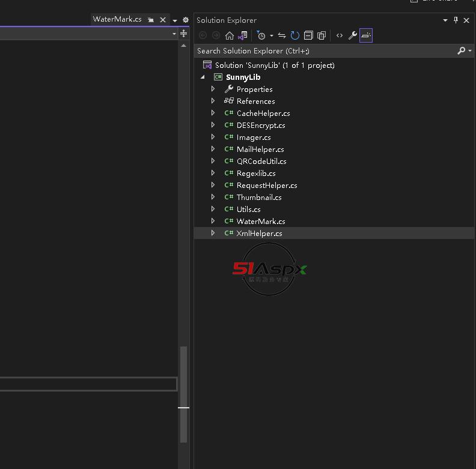Focus the Search Solution Explorer field
476x469 pixels.
(x=326, y=51)
